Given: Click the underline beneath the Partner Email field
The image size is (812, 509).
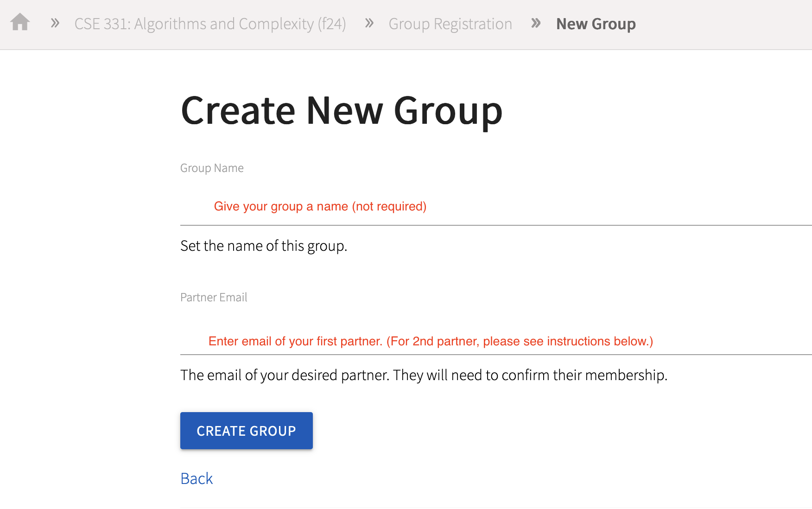Looking at the screenshot, I should pyautogui.click(x=496, y=355).
